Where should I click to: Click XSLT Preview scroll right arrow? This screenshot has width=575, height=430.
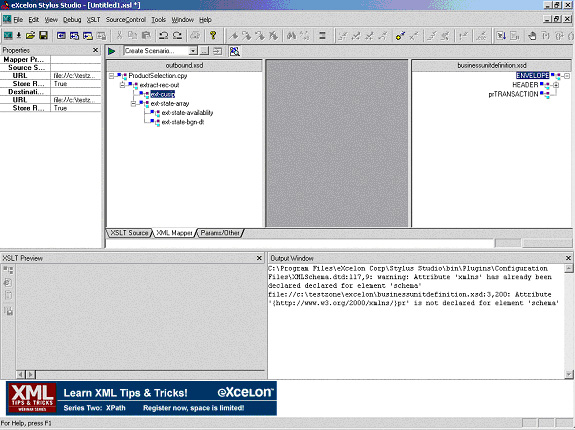click(x=31, y=374)
